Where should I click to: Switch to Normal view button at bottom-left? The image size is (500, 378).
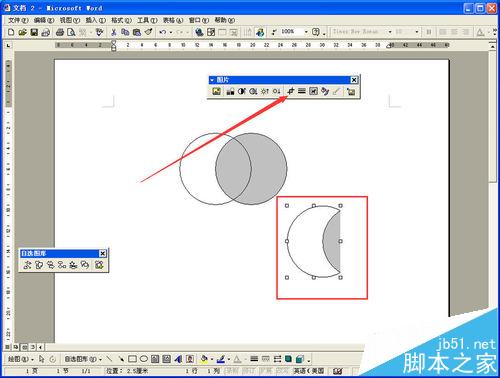[x=7, y=347]
